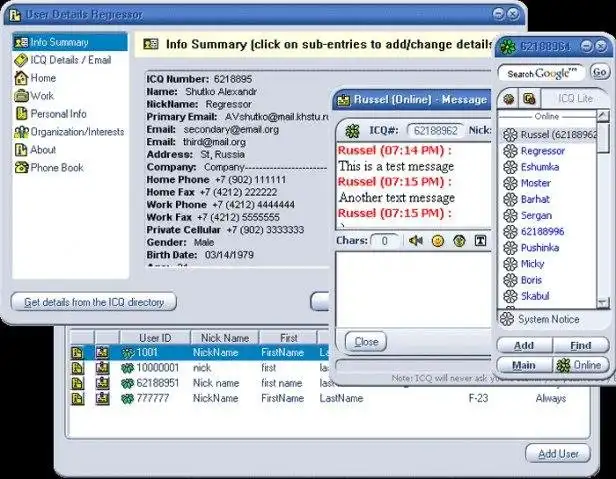616x479 pixels.
Task: Open About section in sidebar
Action: 35,150
